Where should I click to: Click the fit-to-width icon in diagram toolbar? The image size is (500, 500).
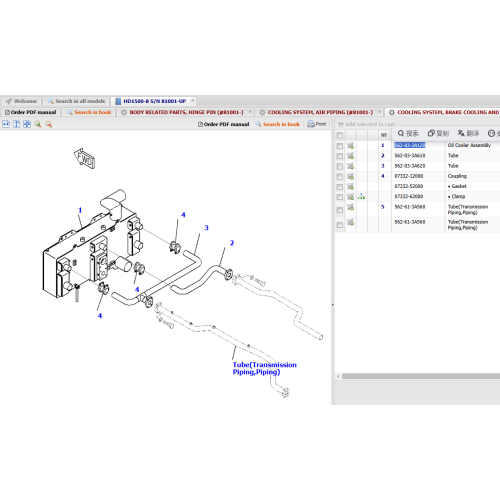click(x=6, y=124)
